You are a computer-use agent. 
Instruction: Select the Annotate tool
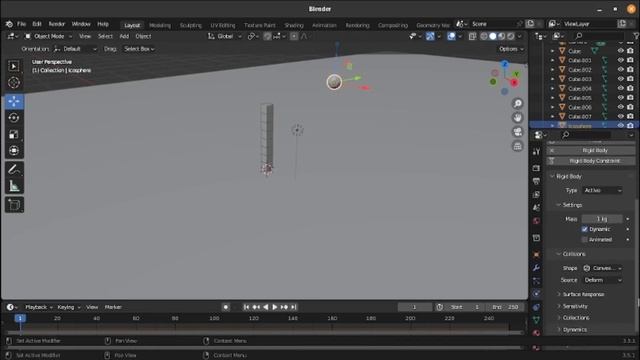pyautogui.click(x=14, y=169)
